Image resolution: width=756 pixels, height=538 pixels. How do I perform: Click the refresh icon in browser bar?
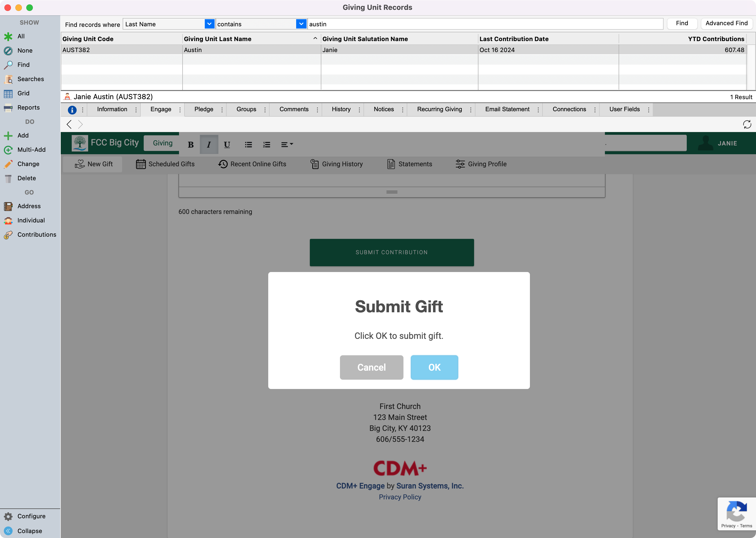tap(747, 125)
